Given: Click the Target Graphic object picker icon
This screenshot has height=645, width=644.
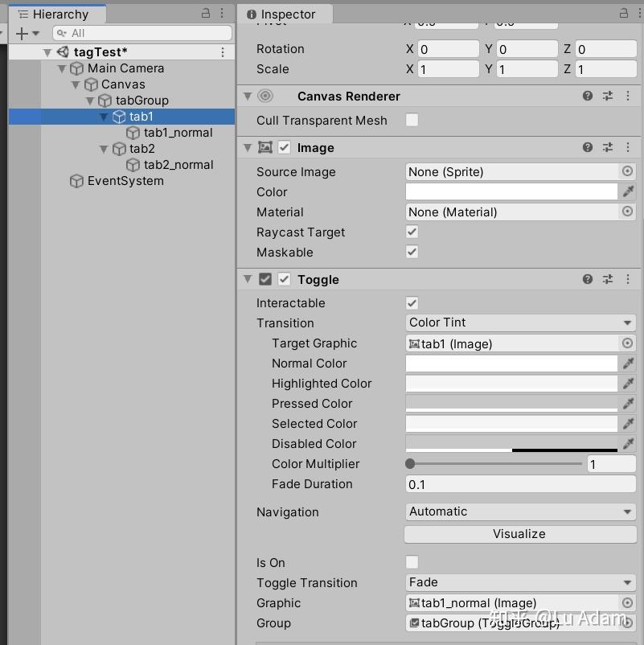Looking at the screenshot, I should pos(628,343).
